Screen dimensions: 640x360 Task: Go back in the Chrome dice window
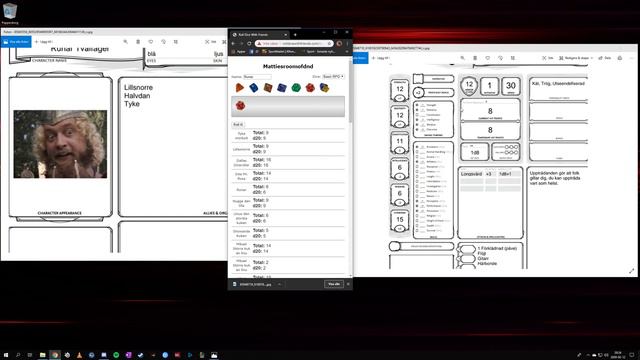click(x=233, y=43)
